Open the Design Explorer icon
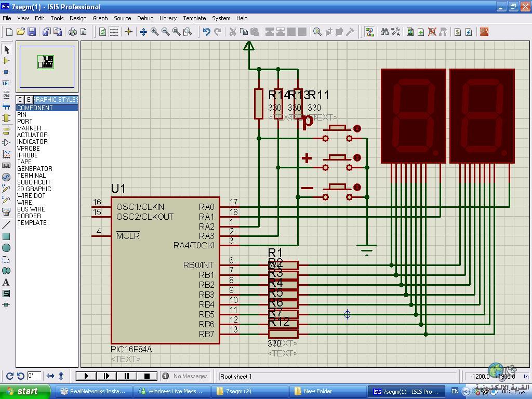 point(410,32)
